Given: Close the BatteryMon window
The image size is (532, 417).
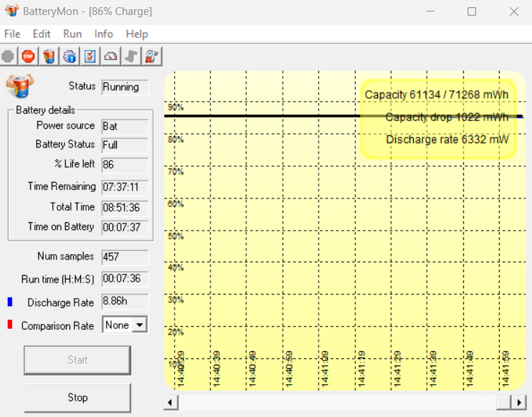Looking at the screenshot, I should (x=514, y=11).
